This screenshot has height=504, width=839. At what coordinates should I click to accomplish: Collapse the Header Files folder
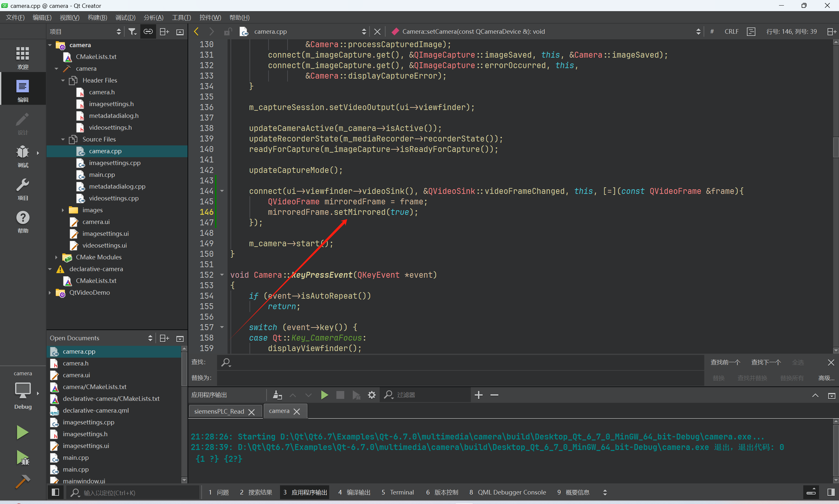[63, 80]
